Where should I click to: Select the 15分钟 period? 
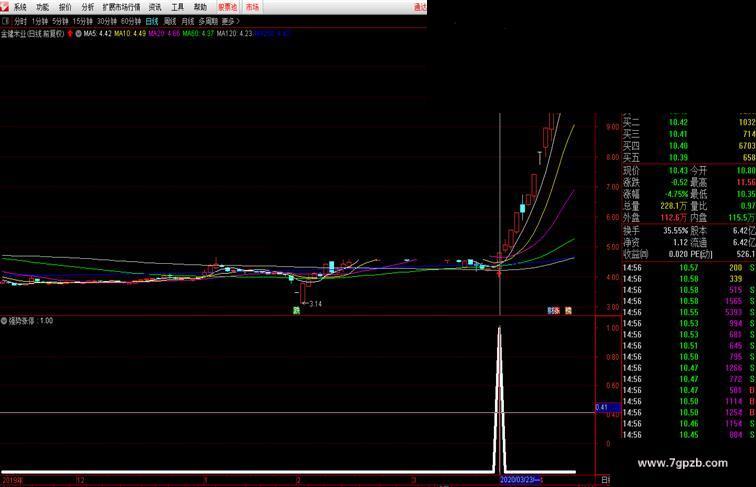[82, 21]
